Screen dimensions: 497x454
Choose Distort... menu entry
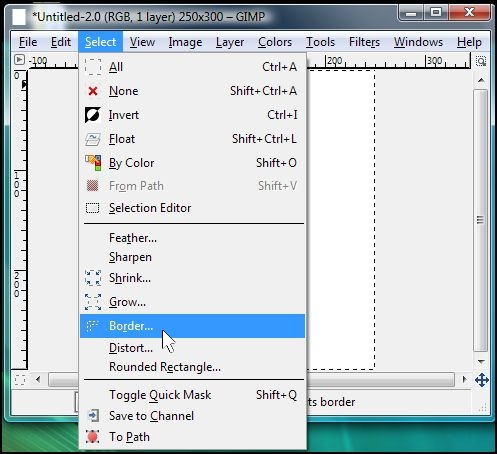click(192, 348)
